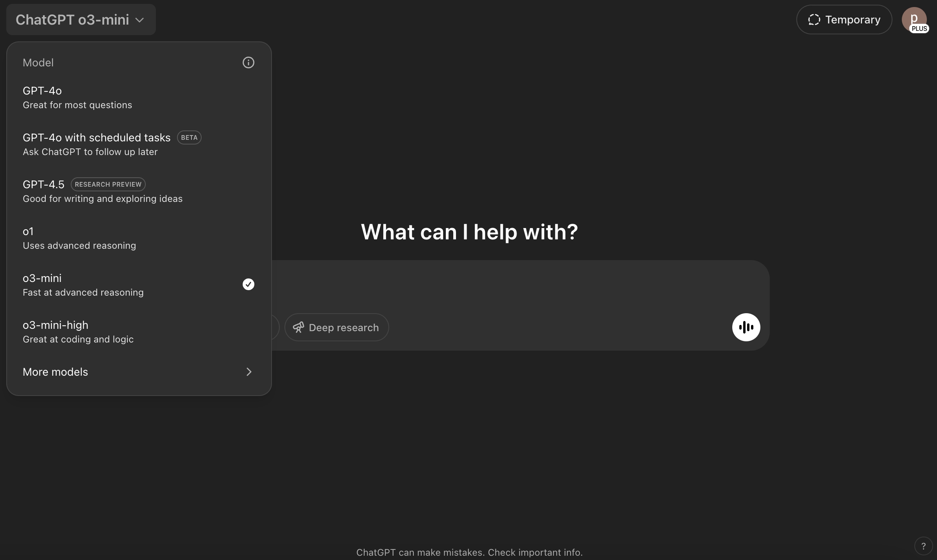Click "Ask ChatGPT to follow up later" text
This screenshot has height=560, width=937.
[x=90, y=152]
